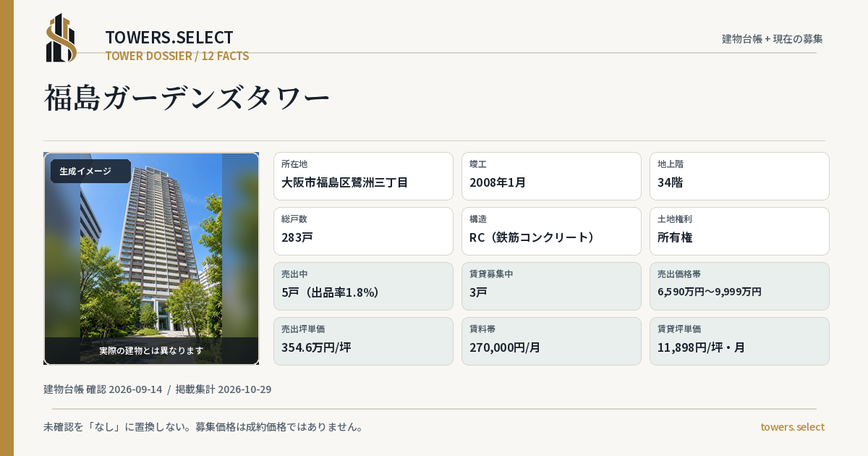Select the 地上階 floors card
This screenshot has height=456, width=868.
tap(739, 176)
